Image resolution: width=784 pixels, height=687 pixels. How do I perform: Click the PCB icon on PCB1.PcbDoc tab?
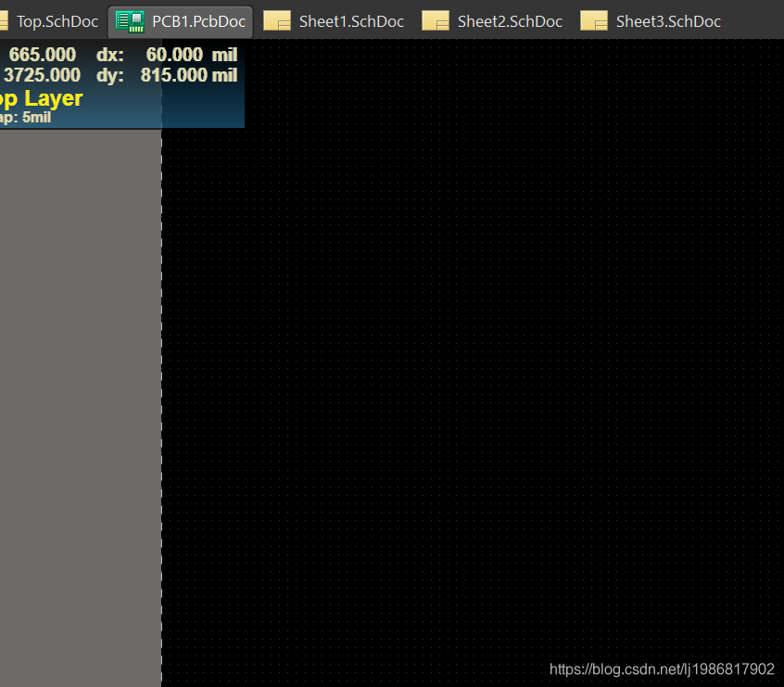coord(130,21)
